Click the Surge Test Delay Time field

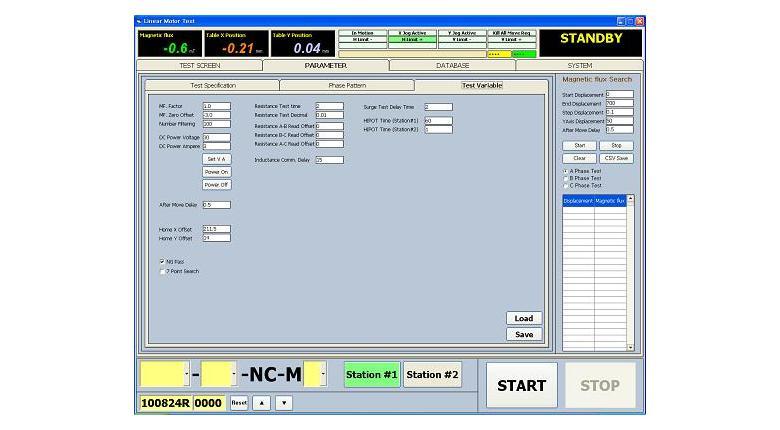[x=438, y=107]
